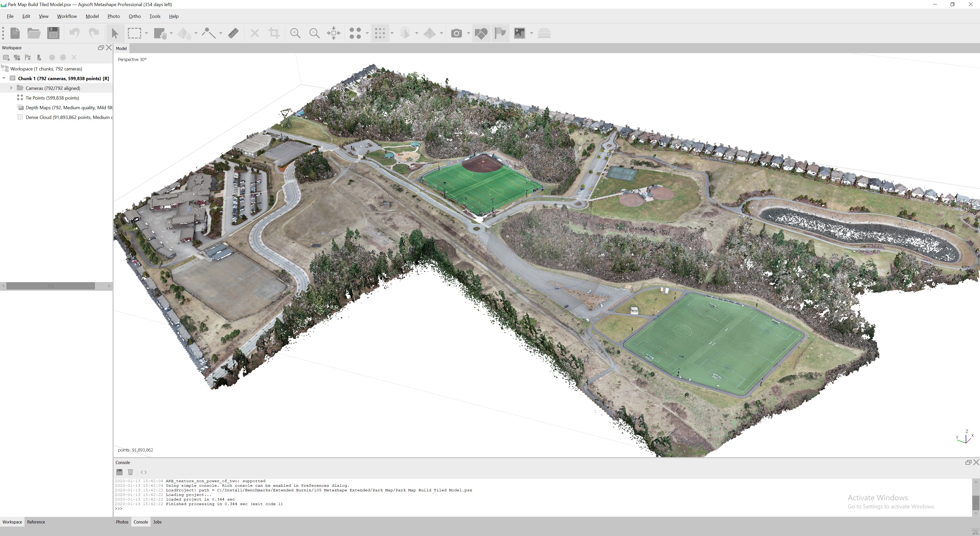
Task: Open the Jobs tab
Action: click(x=157, y=522)
